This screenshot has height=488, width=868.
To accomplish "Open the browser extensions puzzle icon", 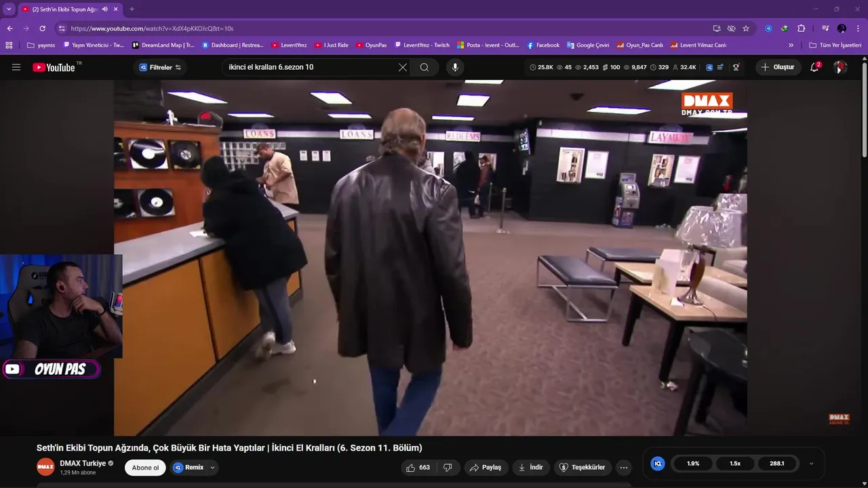I will pyautogui.click(x=801, y=28).
